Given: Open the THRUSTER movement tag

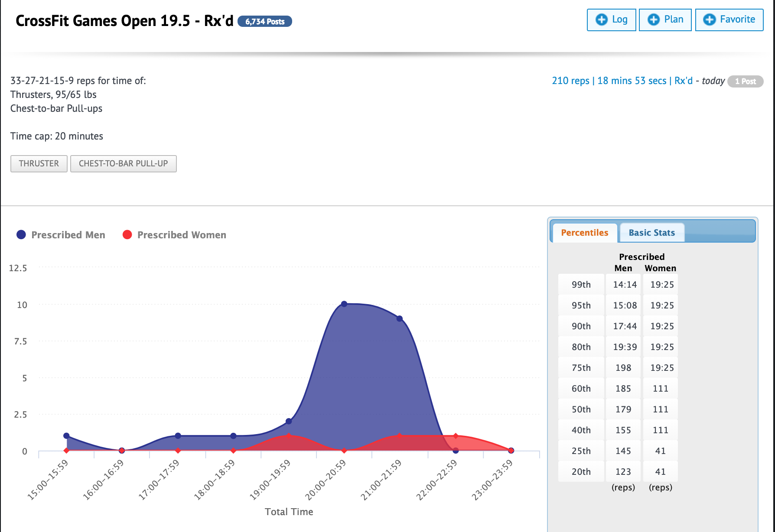Looking at the screenshot, I should [x=39, y=164].
